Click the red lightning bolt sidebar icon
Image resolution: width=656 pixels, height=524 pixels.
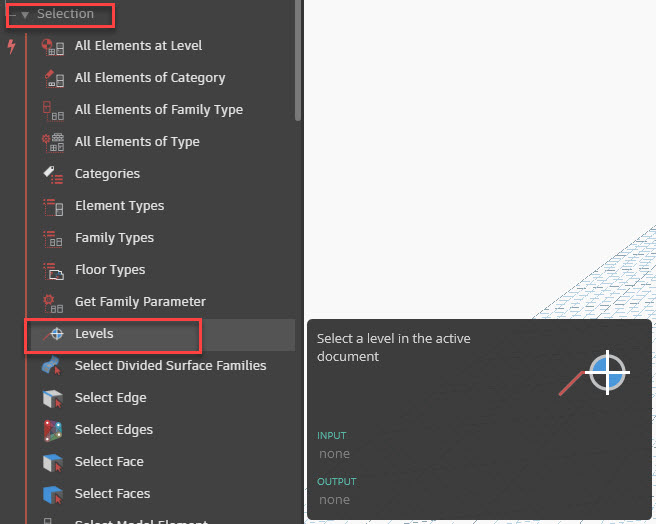pos(11,46)
